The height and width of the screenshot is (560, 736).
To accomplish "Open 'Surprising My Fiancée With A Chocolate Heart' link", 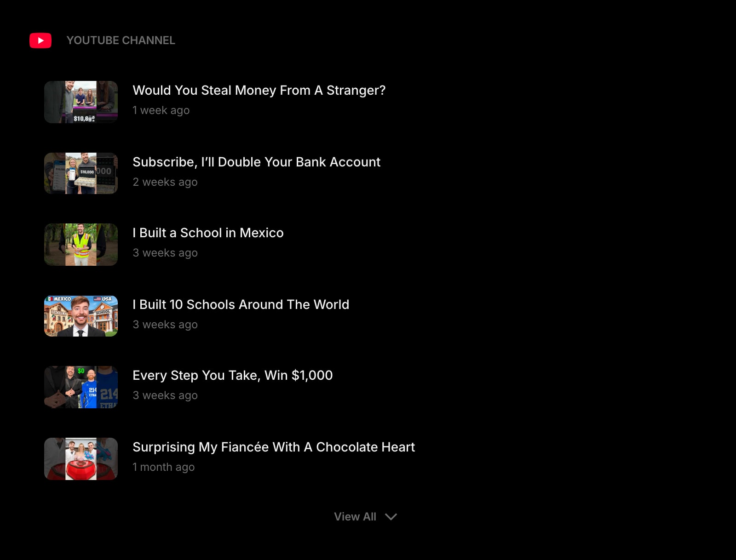I will click(x=273, y=447).
